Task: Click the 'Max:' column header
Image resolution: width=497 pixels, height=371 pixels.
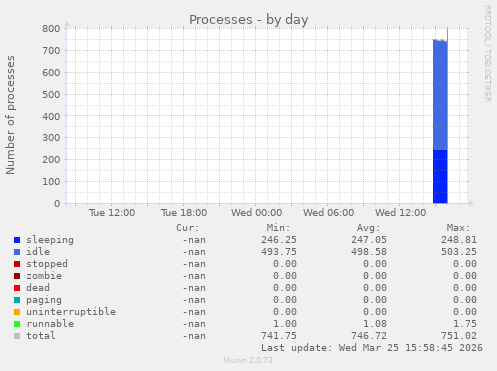Action: tap(458, 228)
